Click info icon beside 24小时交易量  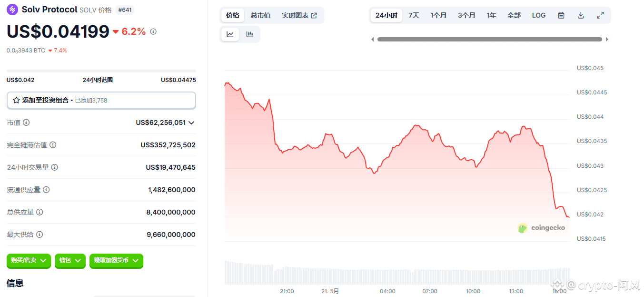55,167
